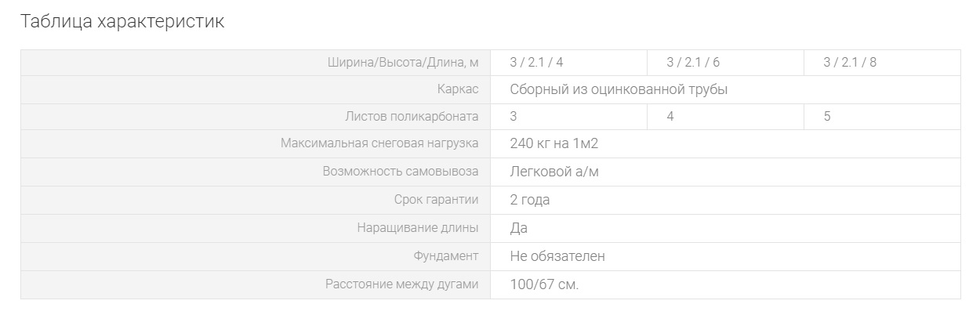Select the '3 / 2.1 / 6' size cell

[x=693, y=63]
